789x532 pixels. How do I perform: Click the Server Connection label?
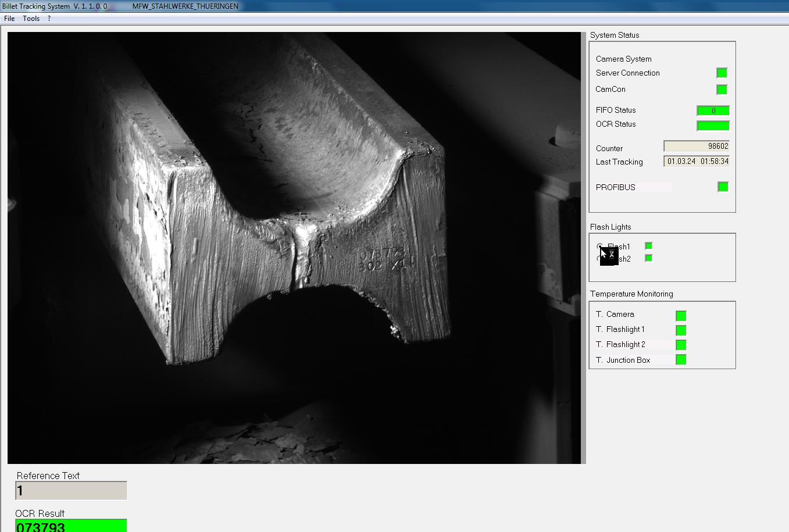627,73
